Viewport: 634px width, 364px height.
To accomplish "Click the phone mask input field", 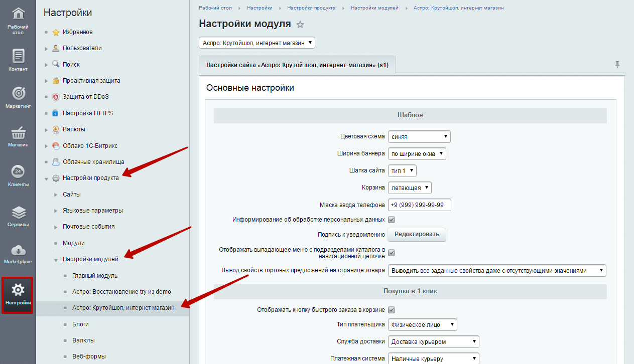I will coord(419,205).
